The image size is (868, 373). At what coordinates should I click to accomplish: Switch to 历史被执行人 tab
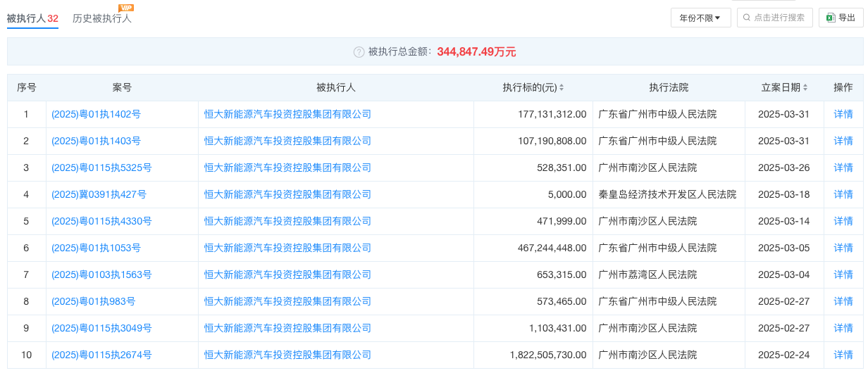tap(102, 18)
